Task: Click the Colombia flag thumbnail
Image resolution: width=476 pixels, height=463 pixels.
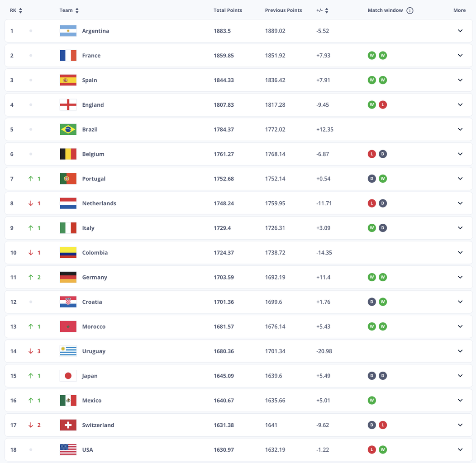Action: (x=68, y=253)
